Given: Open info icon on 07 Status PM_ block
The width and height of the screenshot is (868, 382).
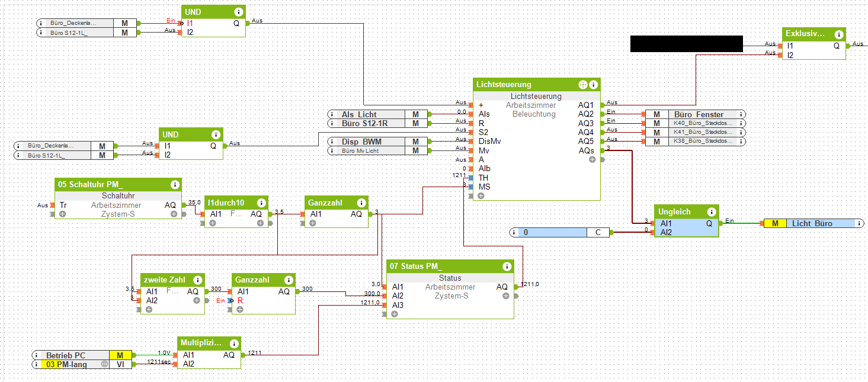Looking at the screenshot, I should [507, 266].
